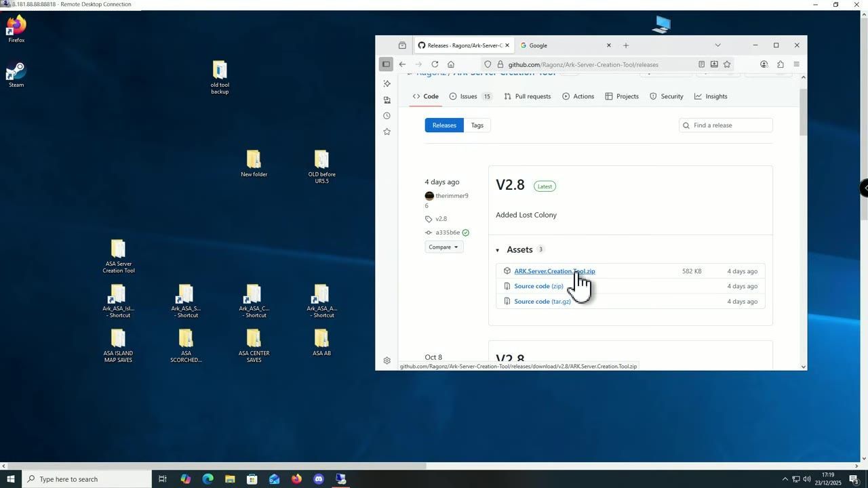Select the ASA AB folder
This screenshot has height=488, width=868.
pyautogui.click(x=321, y=342)
